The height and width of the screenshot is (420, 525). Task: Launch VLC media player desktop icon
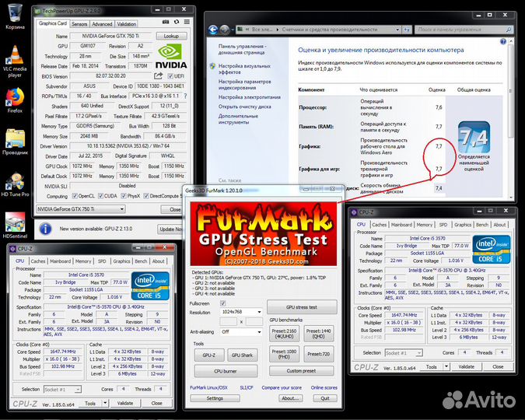[15, 61]
